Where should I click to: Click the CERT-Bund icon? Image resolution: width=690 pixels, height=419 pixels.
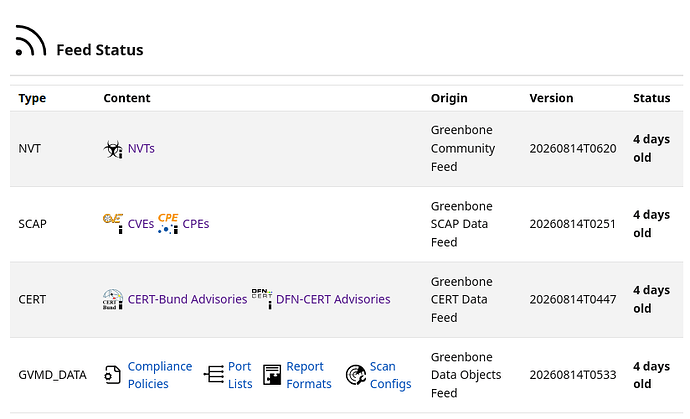click(113, 299)
